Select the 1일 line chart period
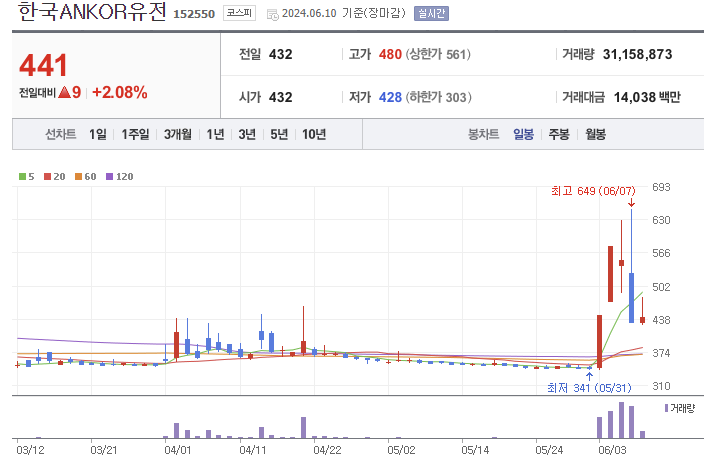 click(98, 134)
